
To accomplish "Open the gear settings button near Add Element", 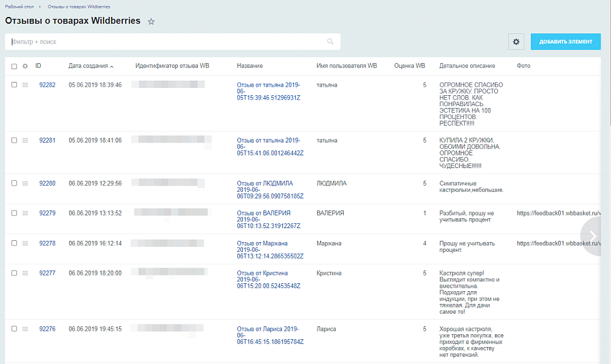I will pyautogui.click(x=516, y=42).
